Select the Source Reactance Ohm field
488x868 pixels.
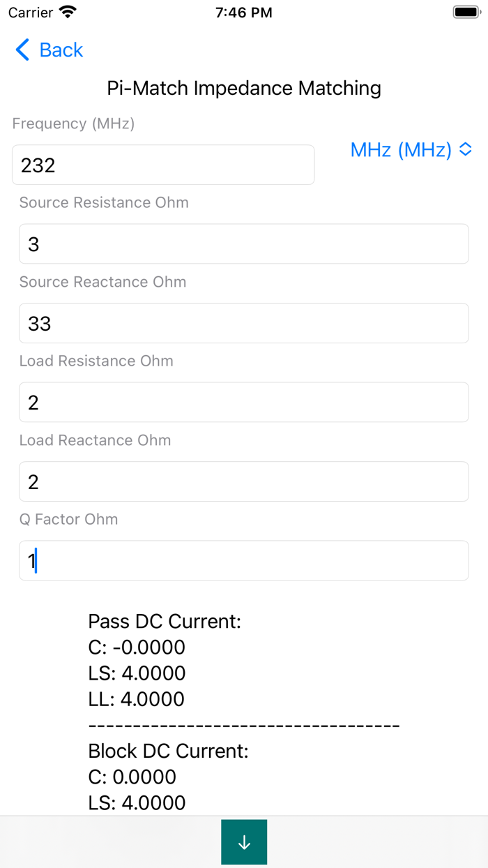[243, 323]
